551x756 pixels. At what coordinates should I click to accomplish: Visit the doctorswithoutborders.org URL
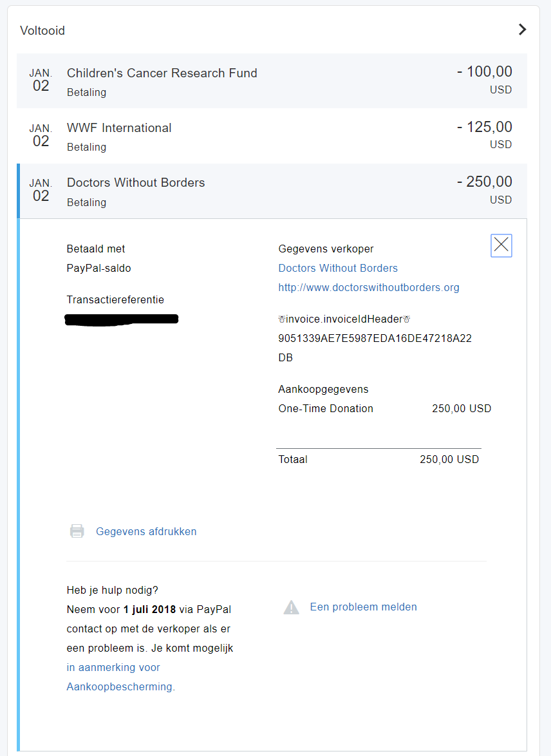pos(369,287)
